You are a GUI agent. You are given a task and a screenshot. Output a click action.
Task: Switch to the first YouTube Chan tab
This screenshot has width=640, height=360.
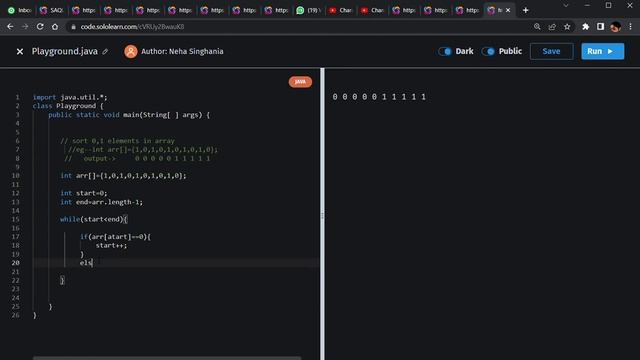click(340, 10)
